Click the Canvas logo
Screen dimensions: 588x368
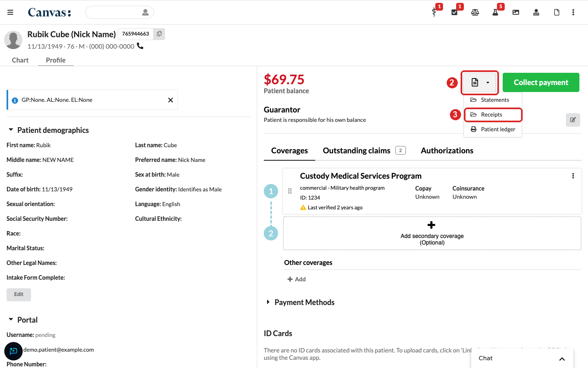tap(49, 12)
